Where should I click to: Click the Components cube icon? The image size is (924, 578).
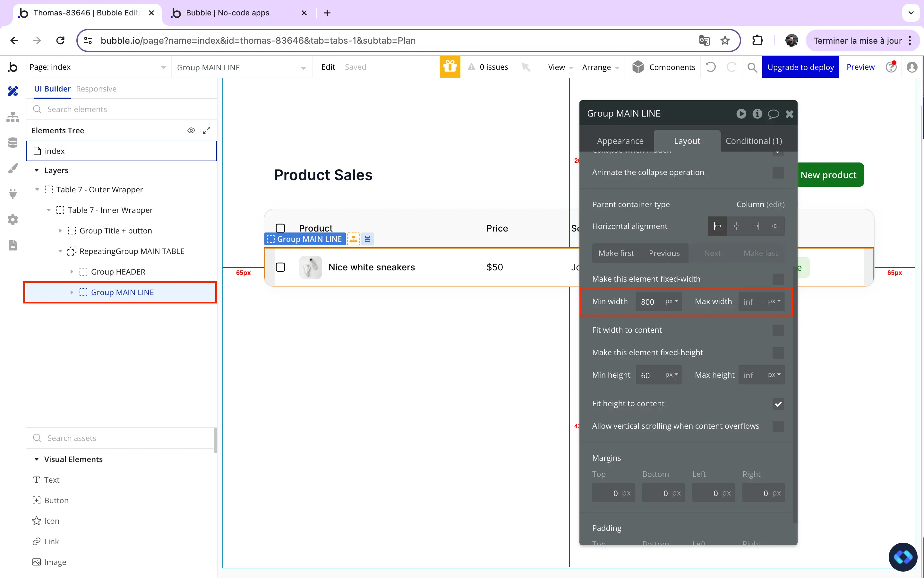click(x=638, y=67)
